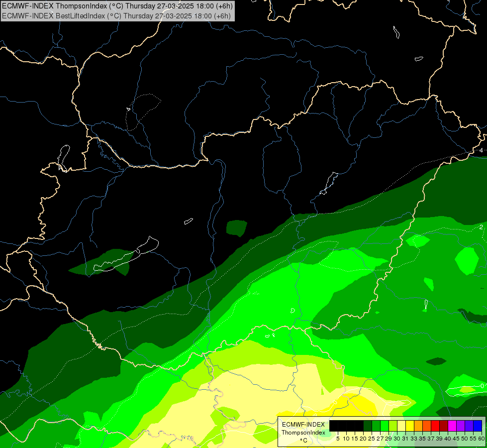Click the BestLiftedIndex title line at top

(x=116, y=16)
